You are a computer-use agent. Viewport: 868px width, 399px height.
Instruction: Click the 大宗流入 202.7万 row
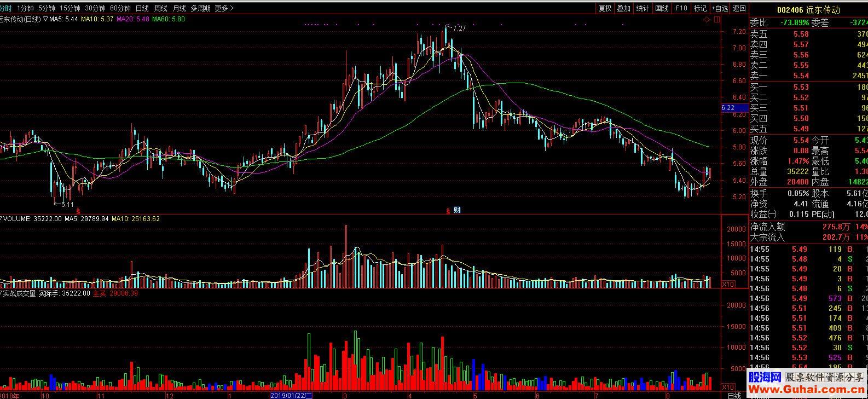(808, 237)
